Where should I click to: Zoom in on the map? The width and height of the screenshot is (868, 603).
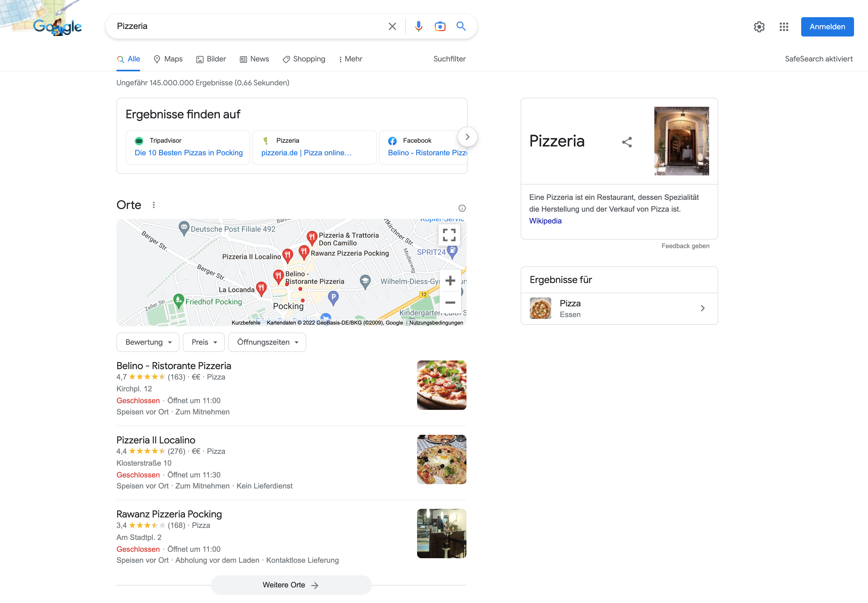[450, 281]
